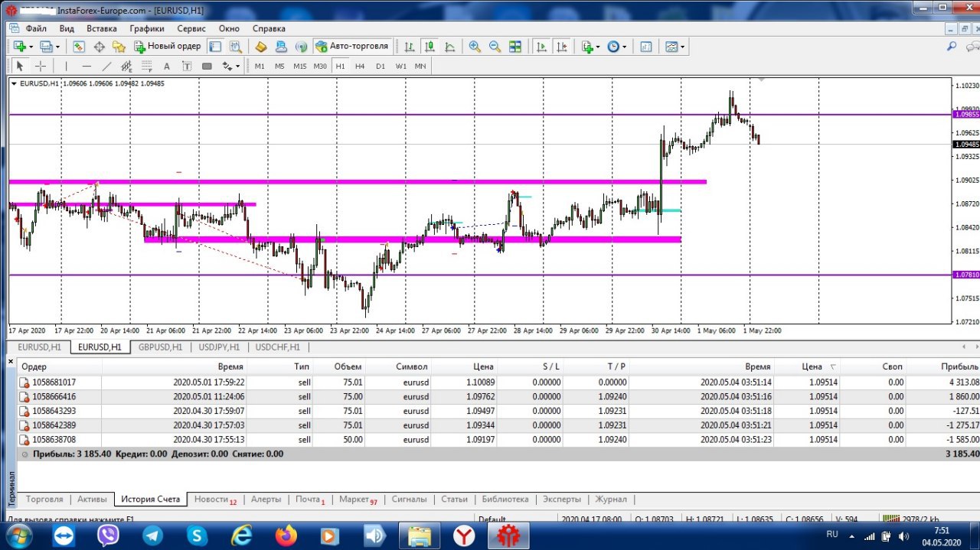980x550 pixels.
Task: Switch to line chart display
Action: tap(449, 46)
